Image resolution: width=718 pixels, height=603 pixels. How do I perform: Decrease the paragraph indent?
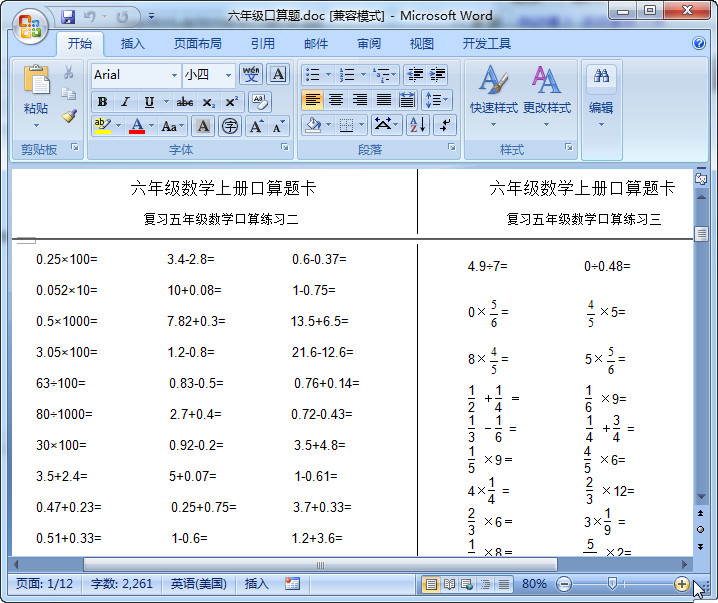click(x=415, y=74)
